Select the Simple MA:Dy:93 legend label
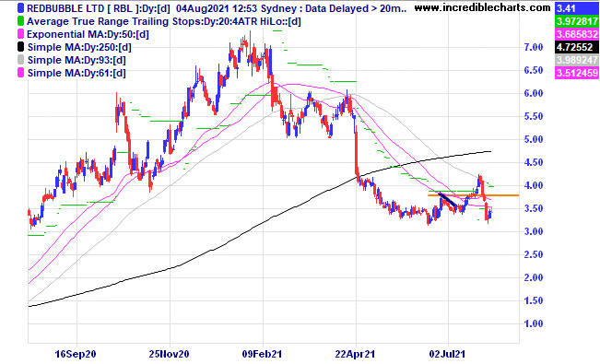 coord(76,61)
